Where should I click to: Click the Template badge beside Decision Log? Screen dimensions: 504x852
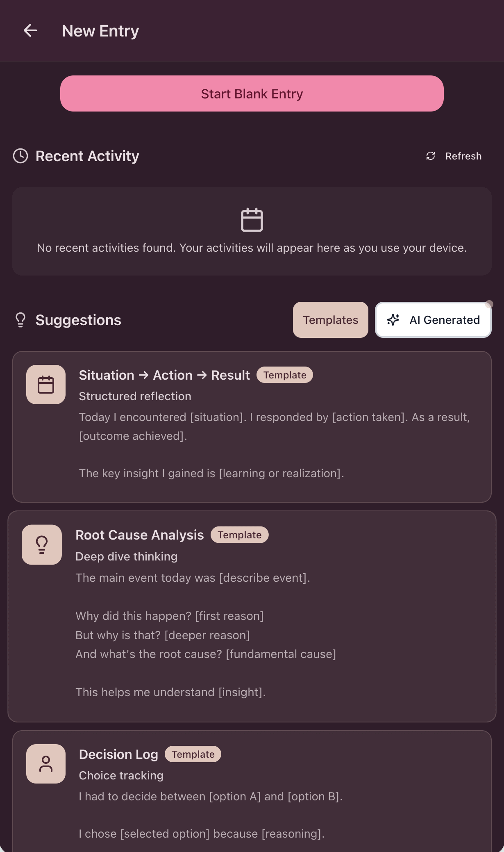click(x=193, y=754)
